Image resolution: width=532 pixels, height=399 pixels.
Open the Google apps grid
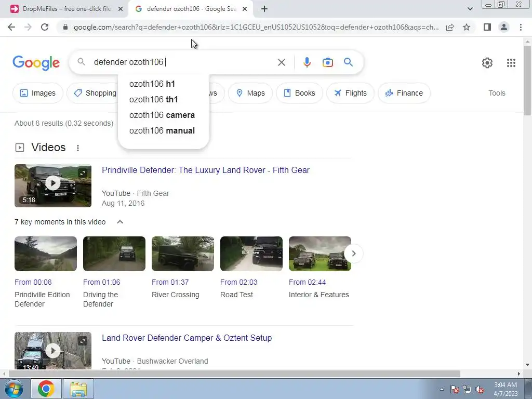511,63
